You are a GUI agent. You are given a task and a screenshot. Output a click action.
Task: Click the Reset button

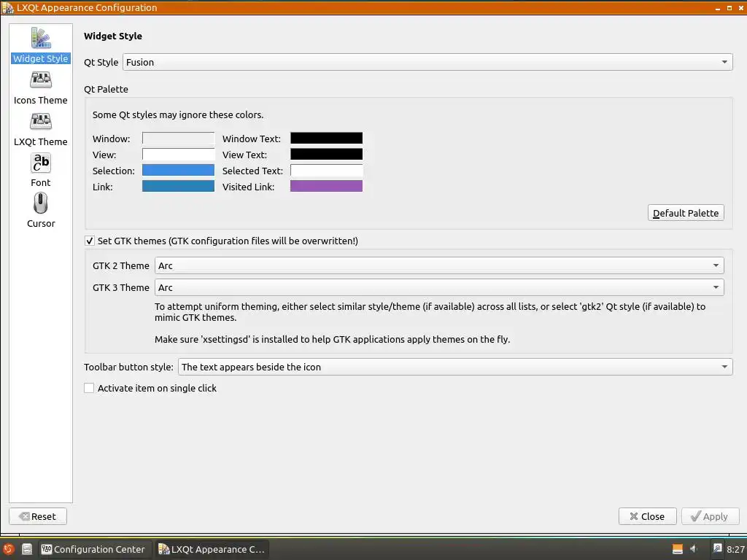pos(38,516)
